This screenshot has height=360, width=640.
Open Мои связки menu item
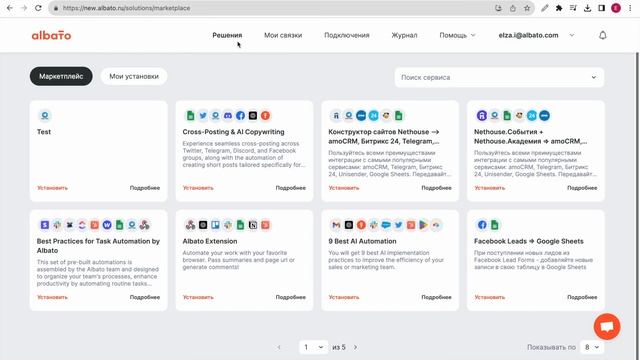click(283, 36)
